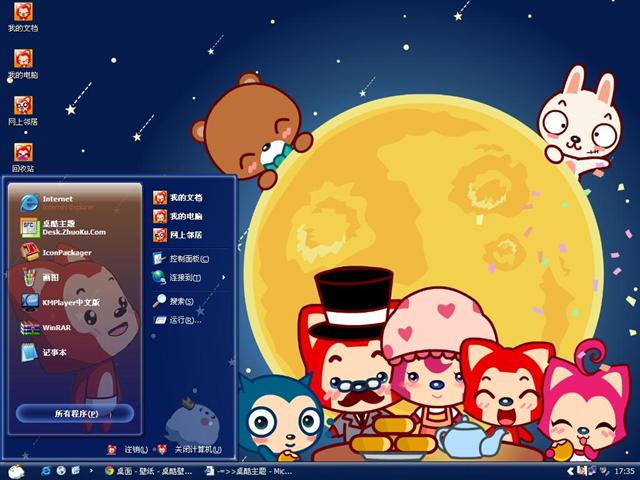
Task: Launch Internet Explorer from quick launch
Action: point(46,471)
